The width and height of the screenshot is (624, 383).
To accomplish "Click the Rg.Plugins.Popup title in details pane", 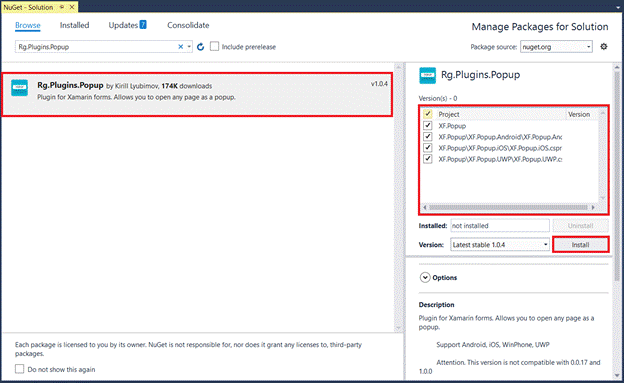I will click(x=480, y=75).
